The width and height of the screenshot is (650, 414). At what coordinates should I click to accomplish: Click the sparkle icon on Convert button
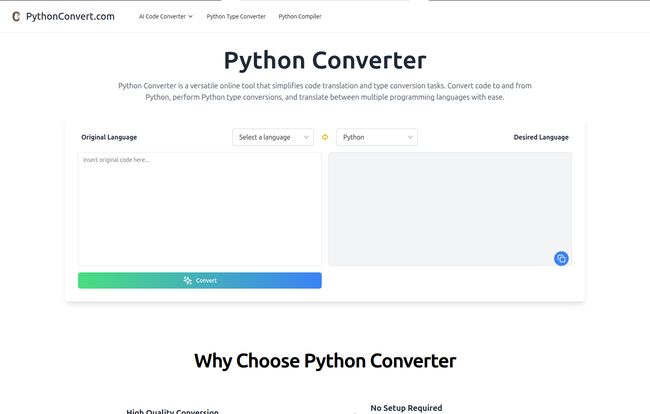tap(188, 281)
